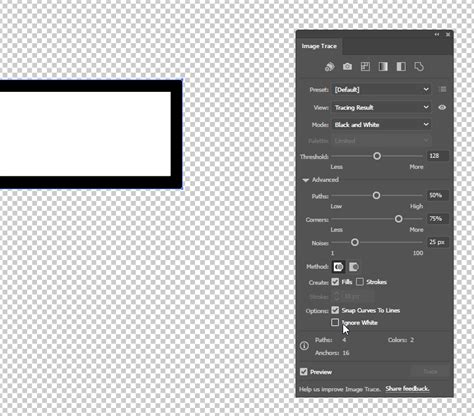Screen dimensions: 474x416
Task: Open the manage presets list icon
Action: click(x=443, y=89)
